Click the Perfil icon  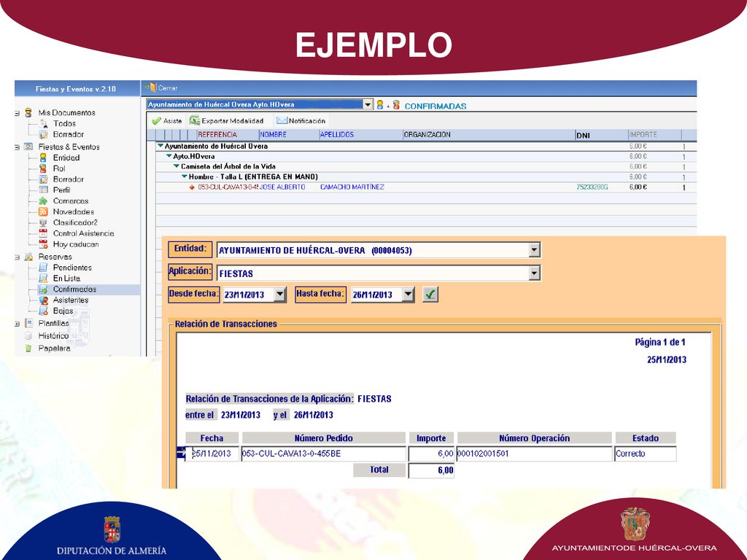tap(43, 190)
